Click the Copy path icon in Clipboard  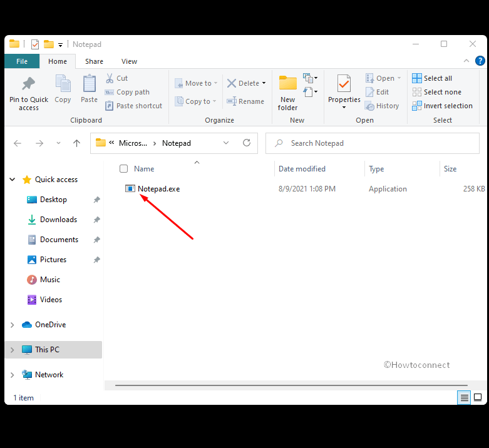point(109,92)
